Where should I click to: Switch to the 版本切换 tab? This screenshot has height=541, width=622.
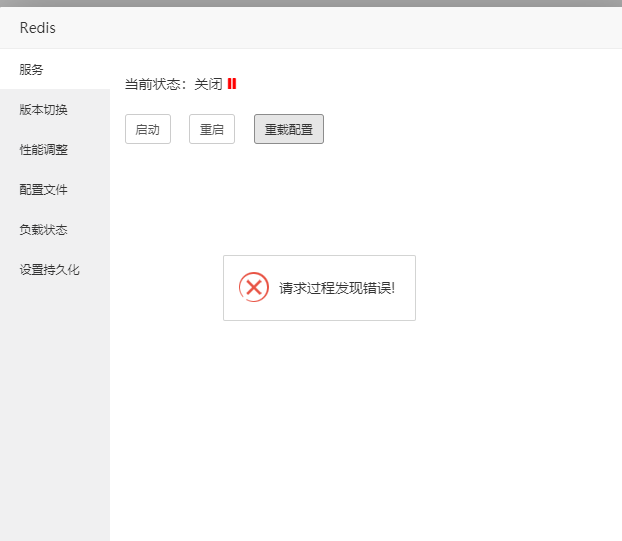[55, 109]
